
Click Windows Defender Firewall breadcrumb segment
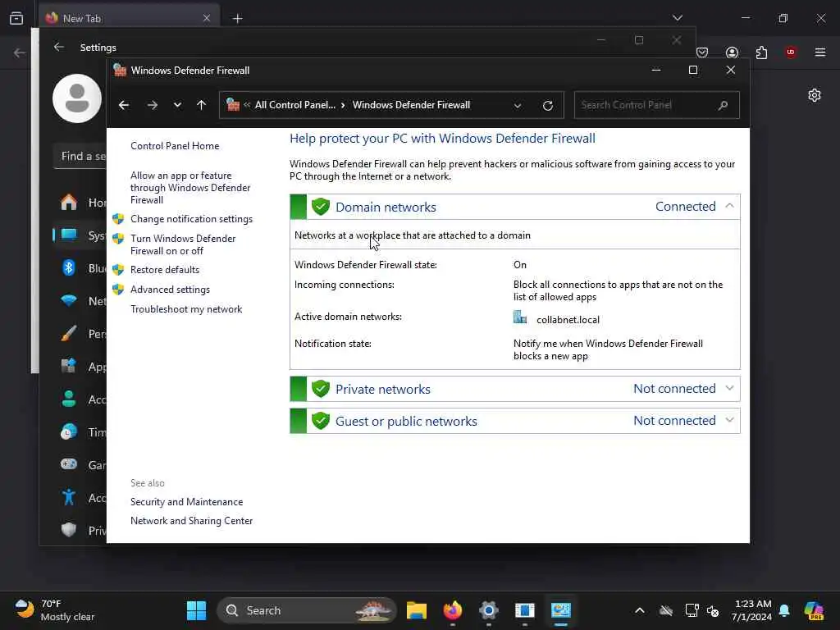coord(411,105)
